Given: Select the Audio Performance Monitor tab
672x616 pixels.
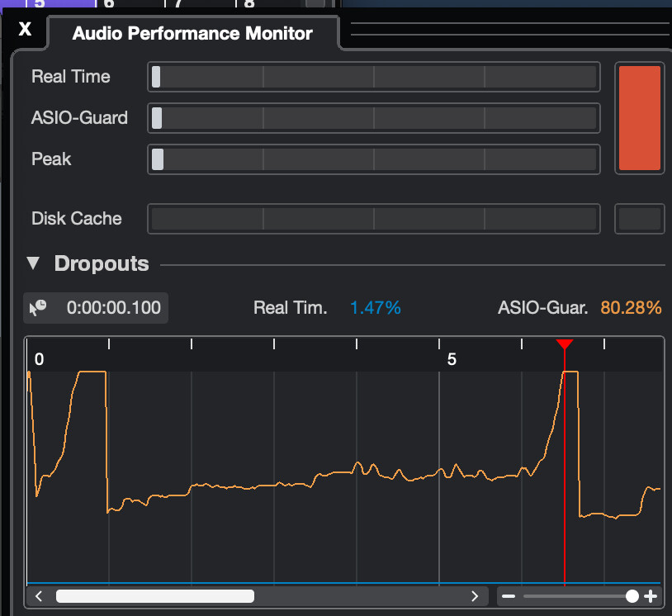Looking at the screenshot, I should [x=192, y=33].
